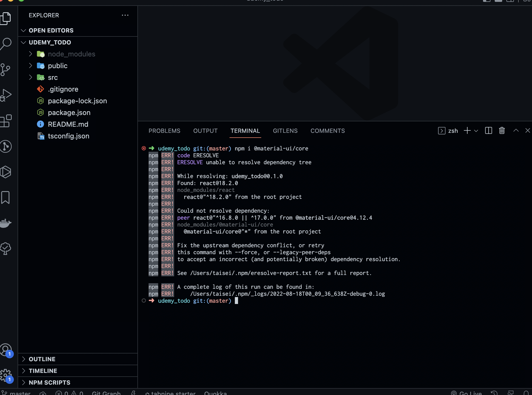The height and width of the screenshot is (395, 532).
Task: Expand the src folder
Action: click(x=52, y=78)
